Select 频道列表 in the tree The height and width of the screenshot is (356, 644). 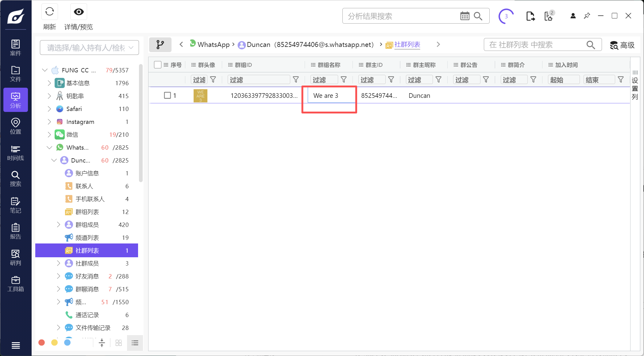point(87,238)
